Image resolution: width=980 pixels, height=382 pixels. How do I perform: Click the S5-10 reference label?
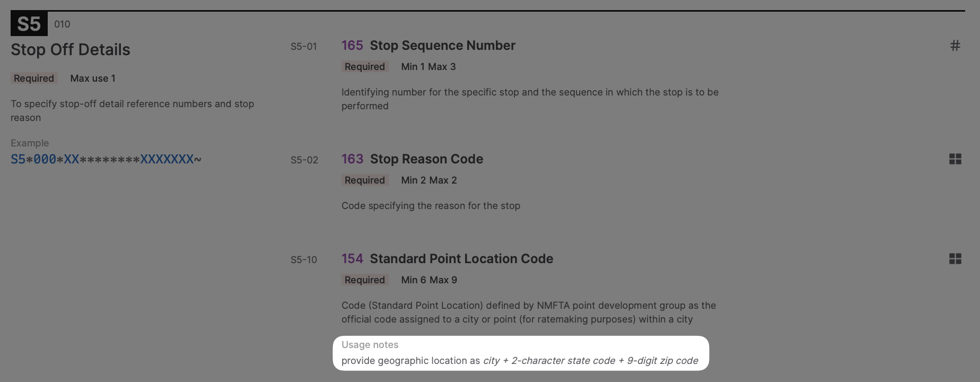tap(304, 260)
